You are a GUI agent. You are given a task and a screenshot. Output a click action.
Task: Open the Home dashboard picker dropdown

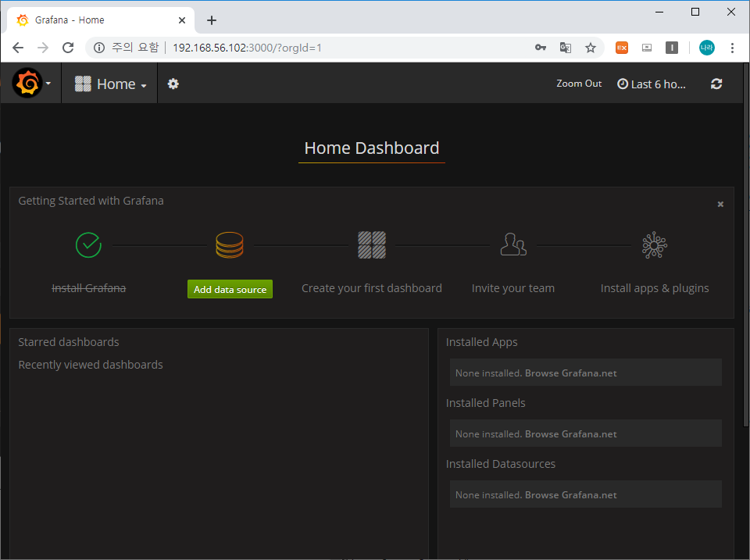click(110, 84)
